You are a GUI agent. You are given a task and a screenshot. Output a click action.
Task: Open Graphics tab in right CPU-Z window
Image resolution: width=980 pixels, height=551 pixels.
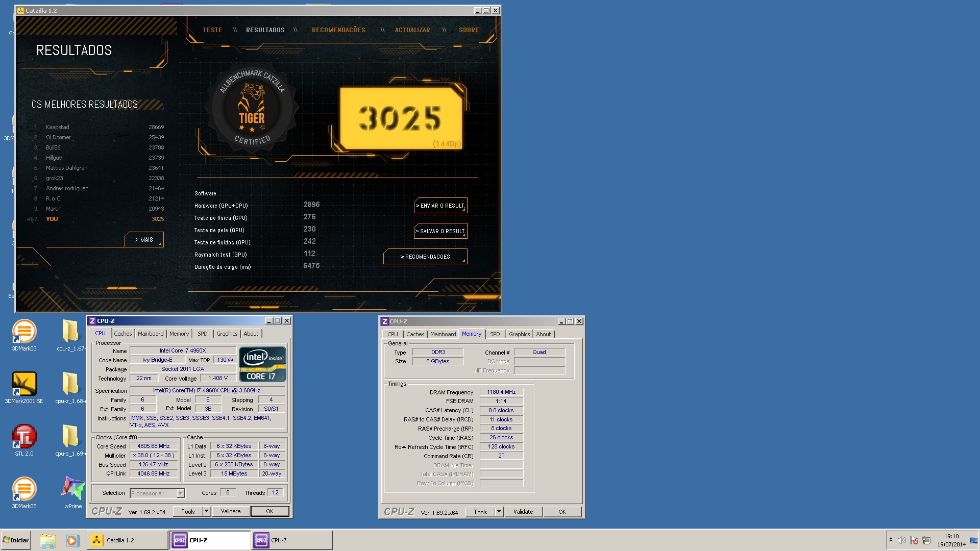tap(520, 334)
